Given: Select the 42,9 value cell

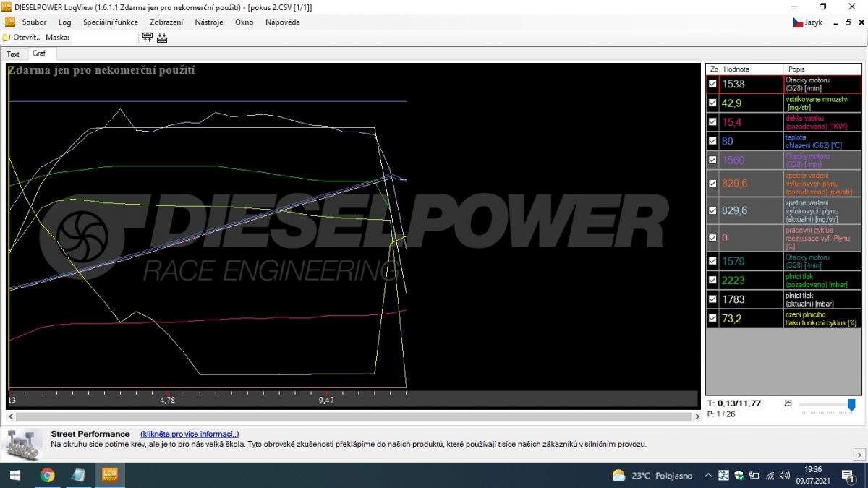Looking at the screenshot, I should coord(752,103).
